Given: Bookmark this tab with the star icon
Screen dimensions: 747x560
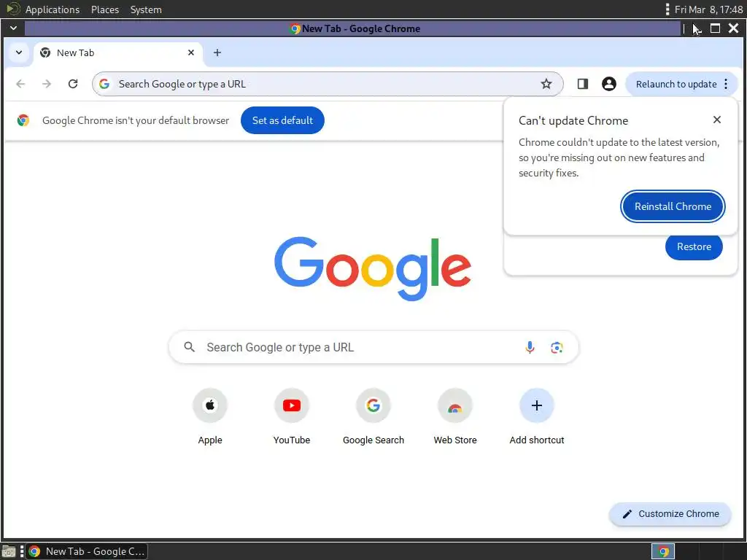Looking at the screenshot, I should click(546, 84).
